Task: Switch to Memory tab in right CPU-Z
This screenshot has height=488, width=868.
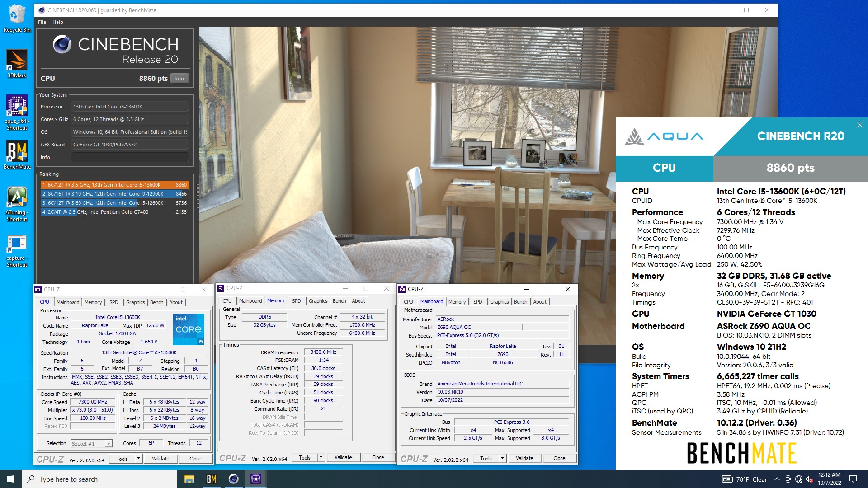Action: point(457,302)
